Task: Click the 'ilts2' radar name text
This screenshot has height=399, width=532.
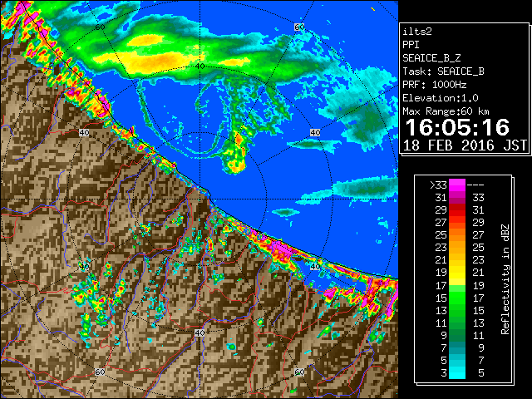Action: coord(417,32)
